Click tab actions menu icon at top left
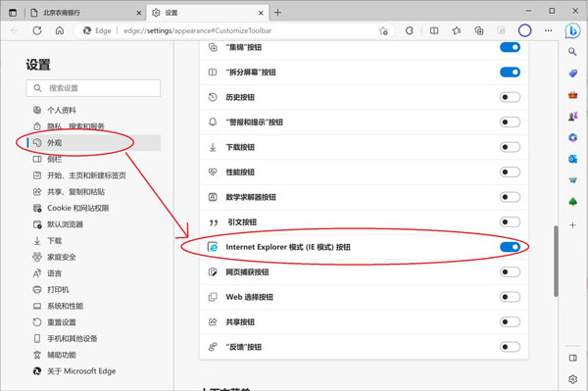 pyautogui.click(x=13, y=13)
